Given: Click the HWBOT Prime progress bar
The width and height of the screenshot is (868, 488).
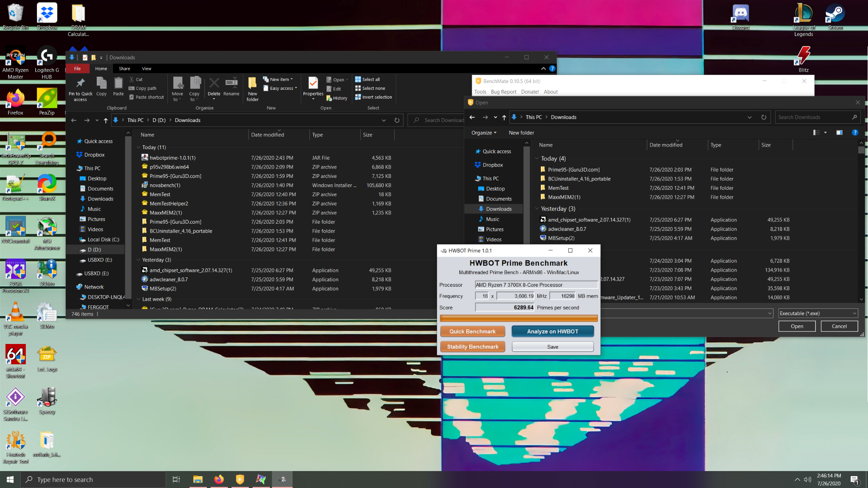Looking at the screenshot, I should [x=519, y=318].
